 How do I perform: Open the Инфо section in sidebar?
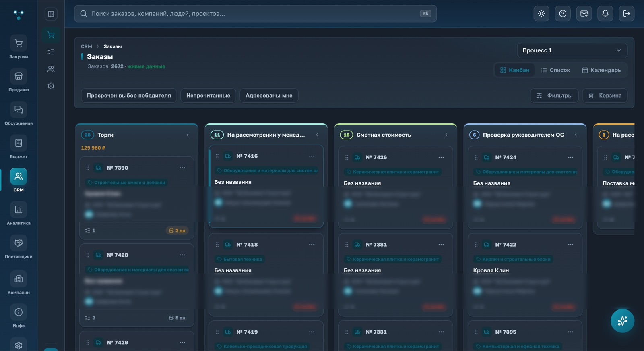[x=19, y=317]
